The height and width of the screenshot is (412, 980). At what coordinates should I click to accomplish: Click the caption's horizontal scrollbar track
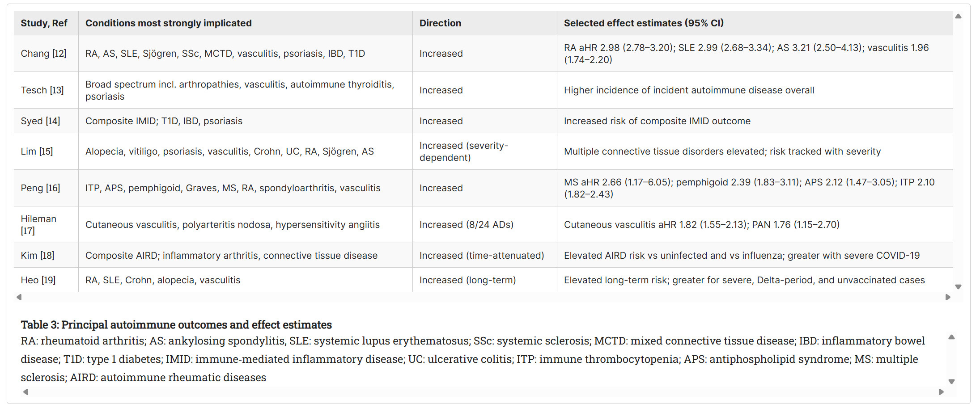click(x=483, y=392)
